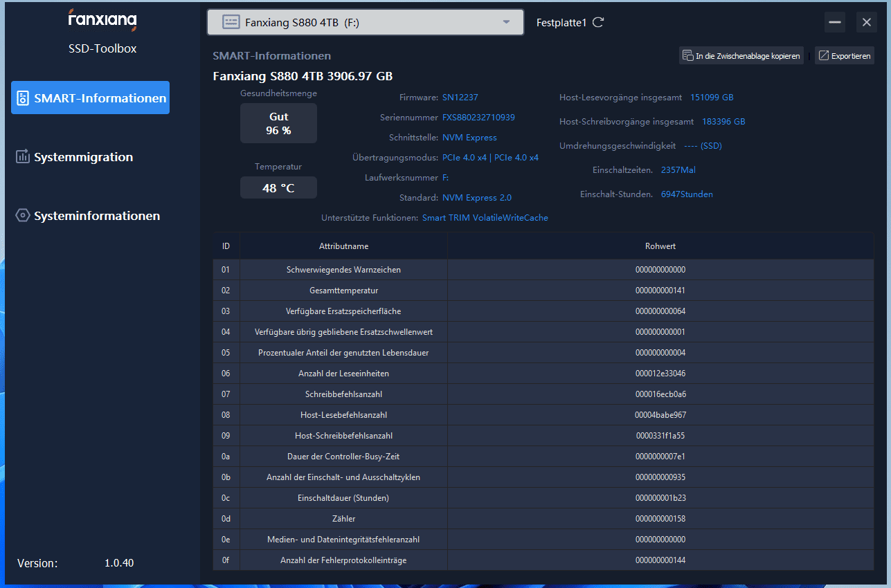Select the Verfügbare Ersatzspeicherfläche row
This screenshot has height=588, width=891.
point(543,311)
